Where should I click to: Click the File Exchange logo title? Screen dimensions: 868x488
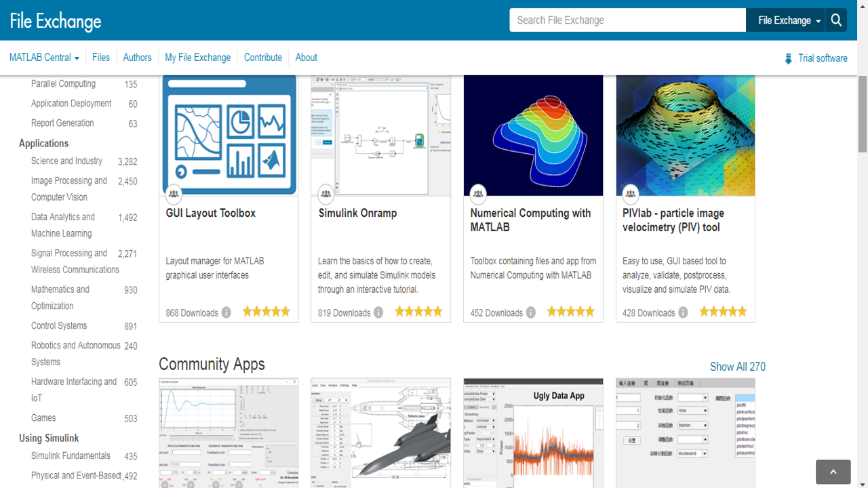click(x=56, y=21)
